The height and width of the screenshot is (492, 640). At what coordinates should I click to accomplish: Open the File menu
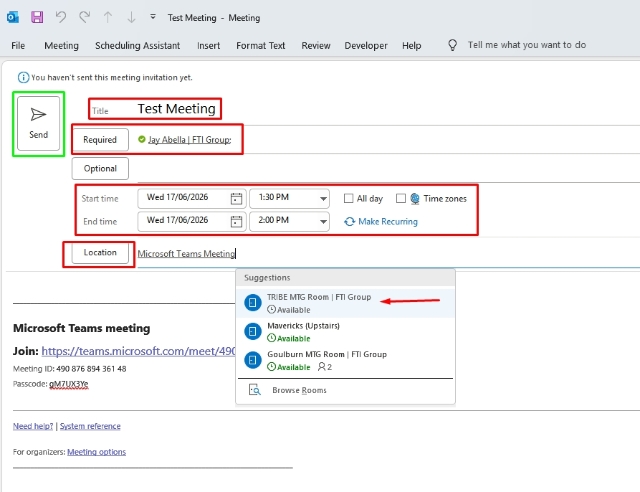pos(18,45)
